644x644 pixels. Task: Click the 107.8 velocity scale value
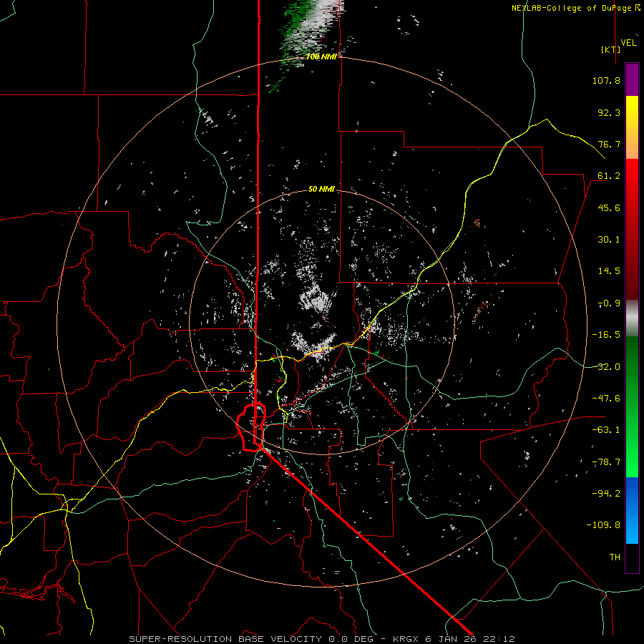coord(606,80)
